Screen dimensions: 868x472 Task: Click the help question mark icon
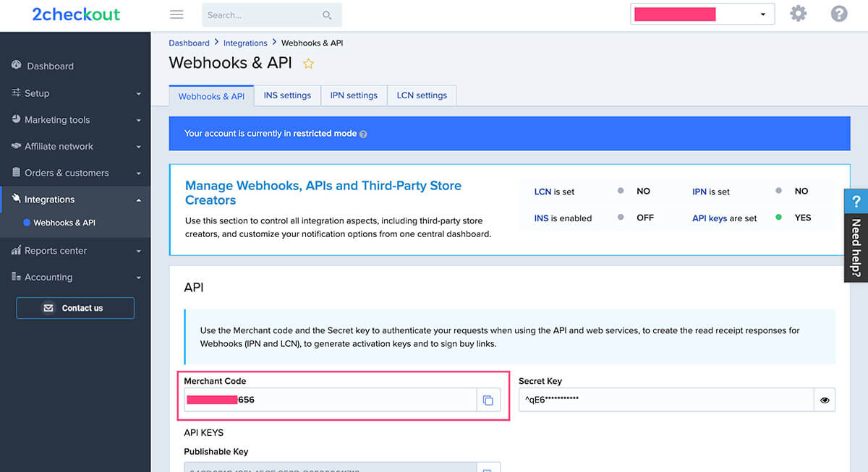click(838, 13)
